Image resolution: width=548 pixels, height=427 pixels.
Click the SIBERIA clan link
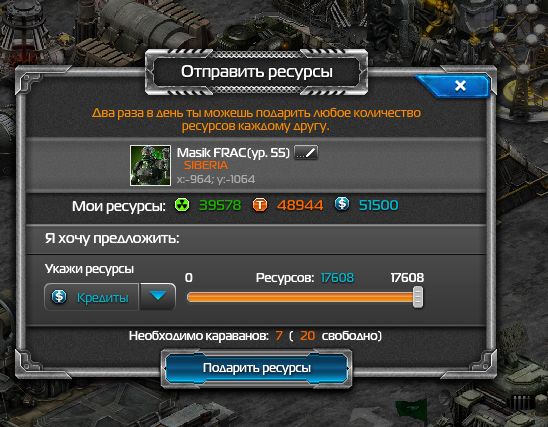pos(206,165)
